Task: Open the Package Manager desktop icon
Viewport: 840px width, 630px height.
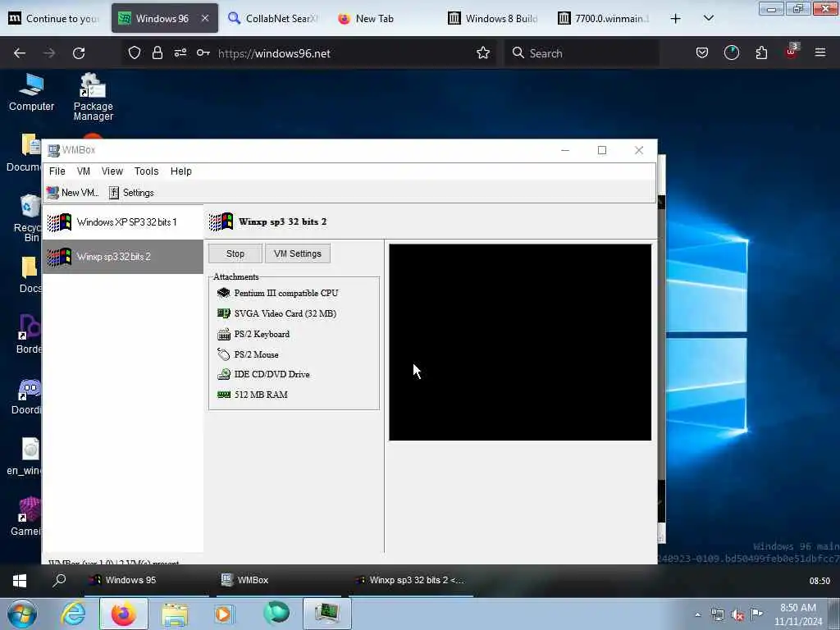Action: pos(94,97)
